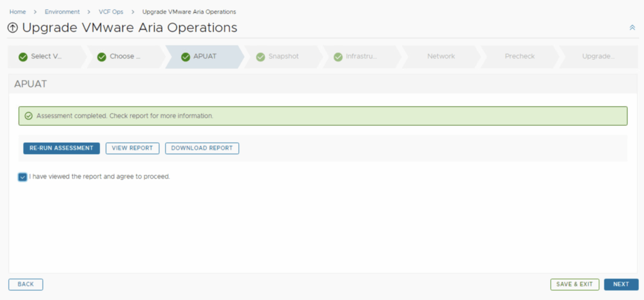Open VCF Ops breadcrumb link
644x300 pixels.
coord(111,12)
